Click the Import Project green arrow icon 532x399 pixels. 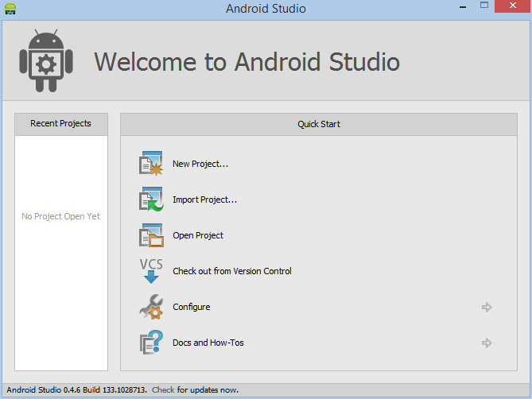pos(151,199)
